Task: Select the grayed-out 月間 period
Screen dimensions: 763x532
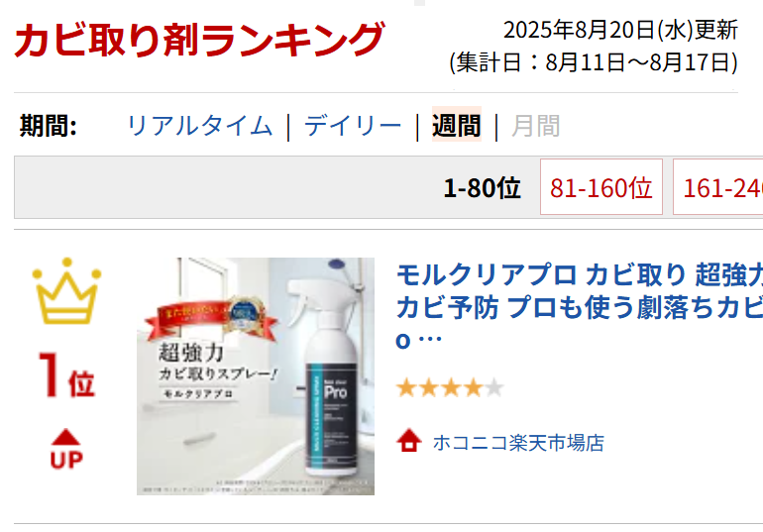Action: coord(536,126)
